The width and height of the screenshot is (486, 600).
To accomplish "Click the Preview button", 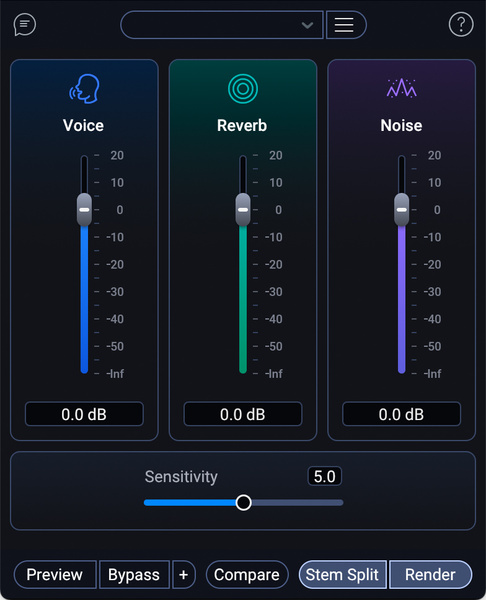I will tap(55, 574).
